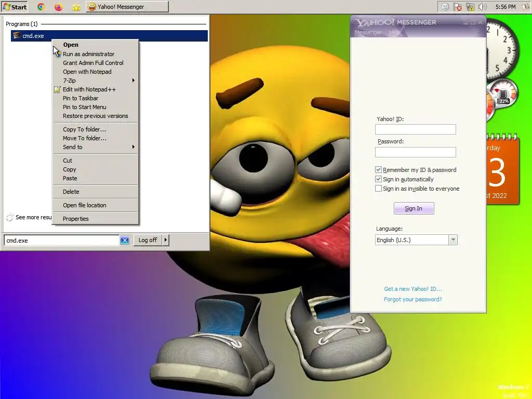Select Open with Notepad
This screenshot has width=532, height=399.
(96, 72)
